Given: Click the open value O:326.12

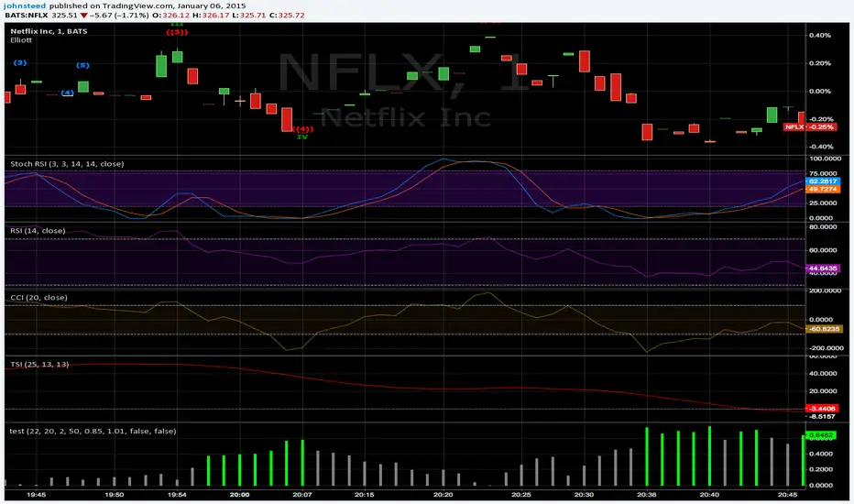Looking at the screenshot, I should click(x=170, y=16).
